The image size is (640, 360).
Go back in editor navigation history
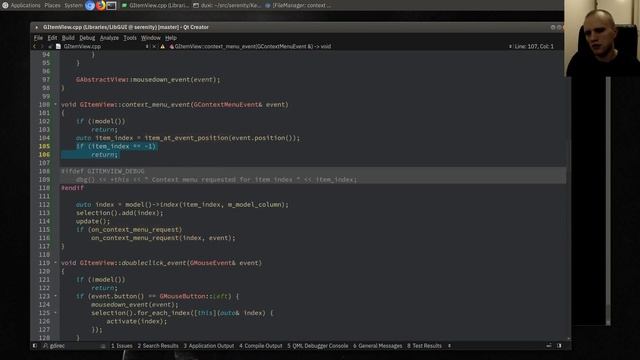point(35,47)
